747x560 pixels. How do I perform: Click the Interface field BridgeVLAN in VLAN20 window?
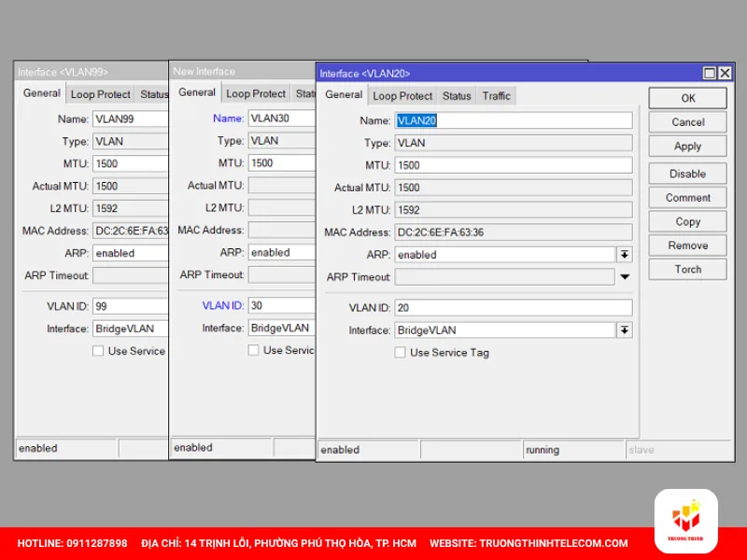click(504, 330)
